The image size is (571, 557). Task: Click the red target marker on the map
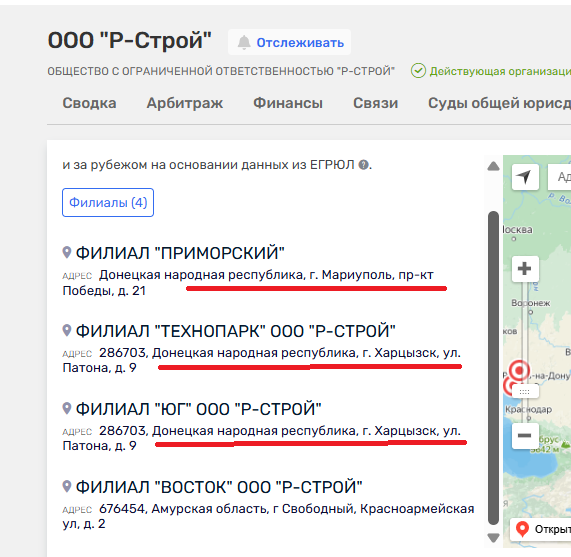coord(519,371)
